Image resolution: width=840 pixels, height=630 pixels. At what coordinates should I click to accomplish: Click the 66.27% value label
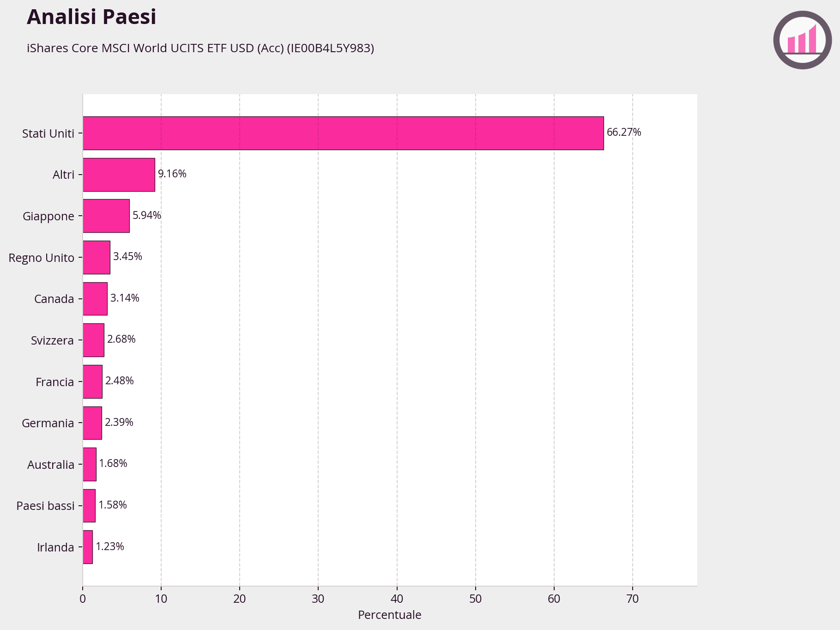coord(623,133)
